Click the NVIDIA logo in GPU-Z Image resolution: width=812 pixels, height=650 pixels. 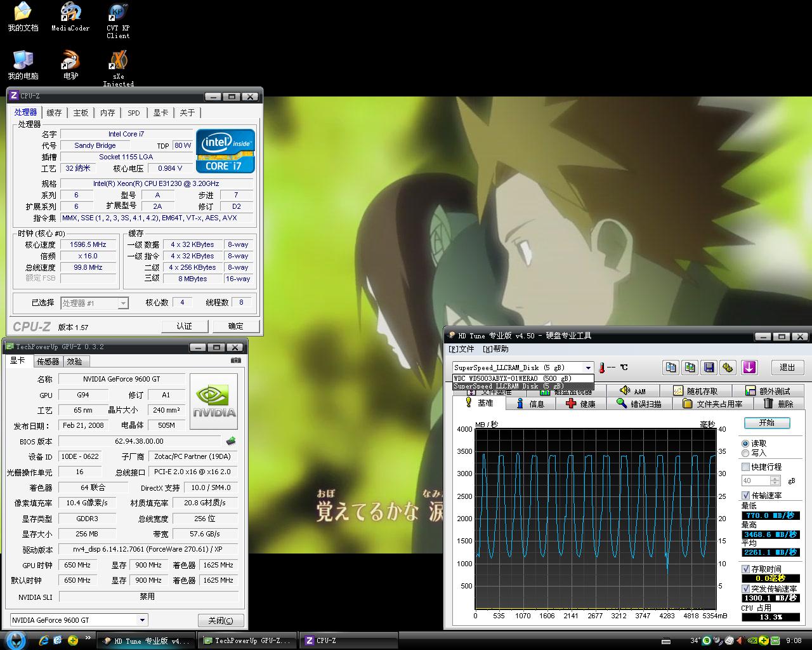[x=214, y=401]
